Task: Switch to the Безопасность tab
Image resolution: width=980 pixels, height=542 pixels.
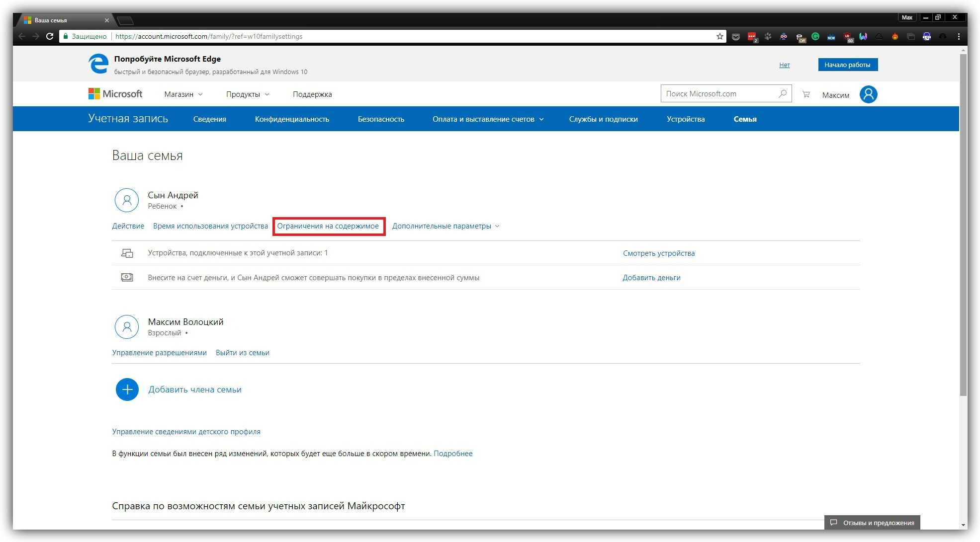Action: point(381,119)
